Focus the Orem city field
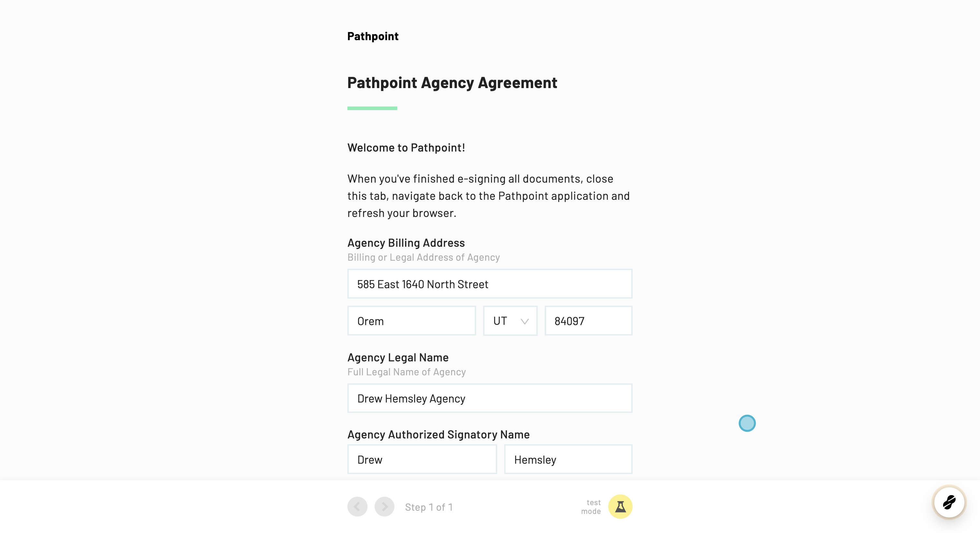 [411, 321]
